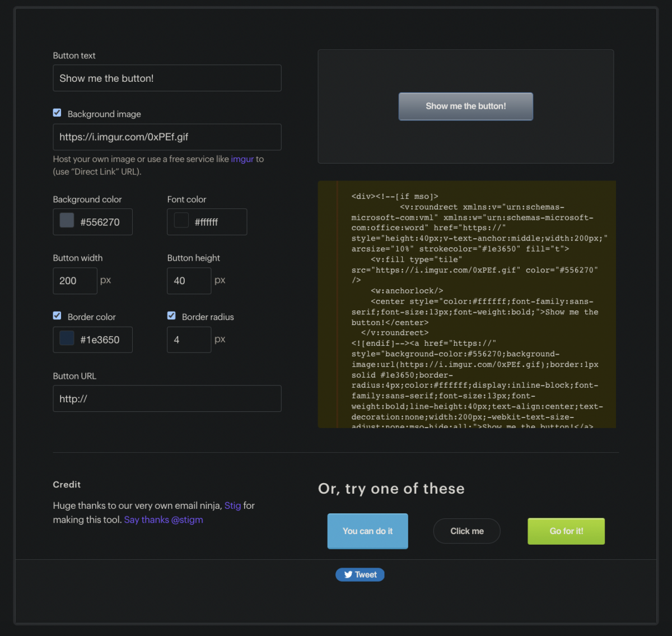
Task: Click the Twitter bird icon on Tweet button
Action: tap(347, 574)
